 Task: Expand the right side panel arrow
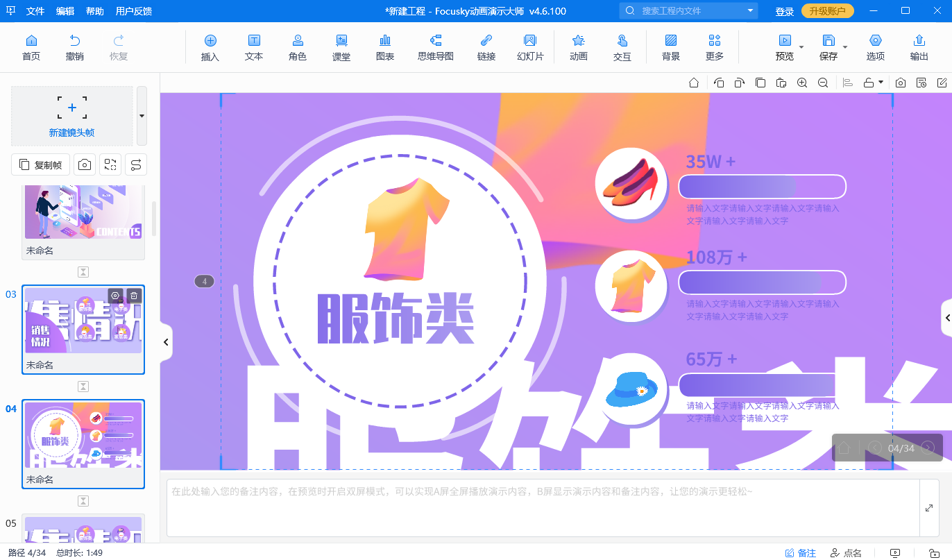point(946,318)
